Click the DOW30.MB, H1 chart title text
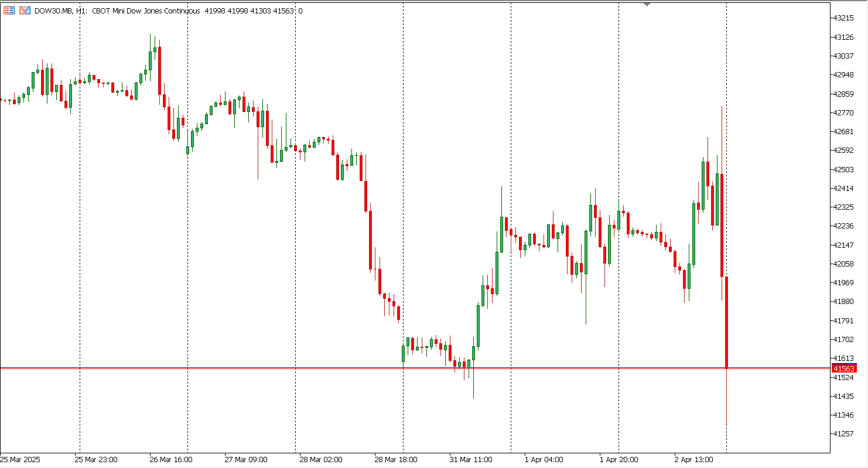 57,11
